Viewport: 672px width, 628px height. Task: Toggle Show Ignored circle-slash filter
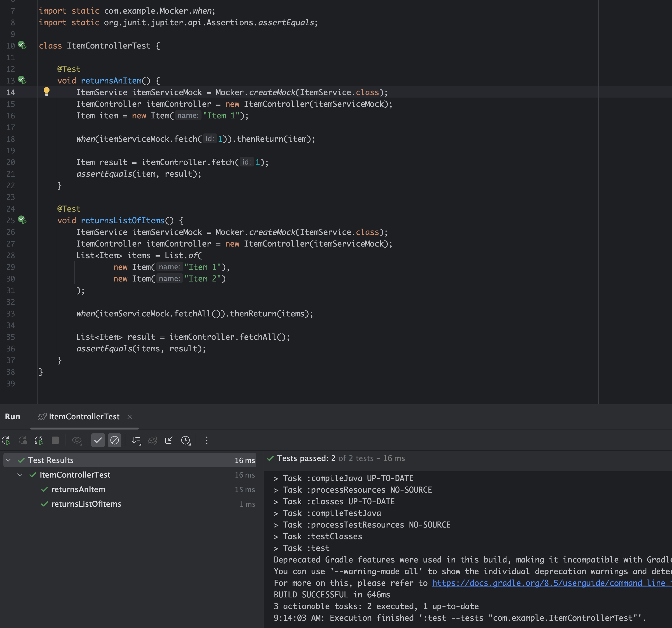coord(115,440)
